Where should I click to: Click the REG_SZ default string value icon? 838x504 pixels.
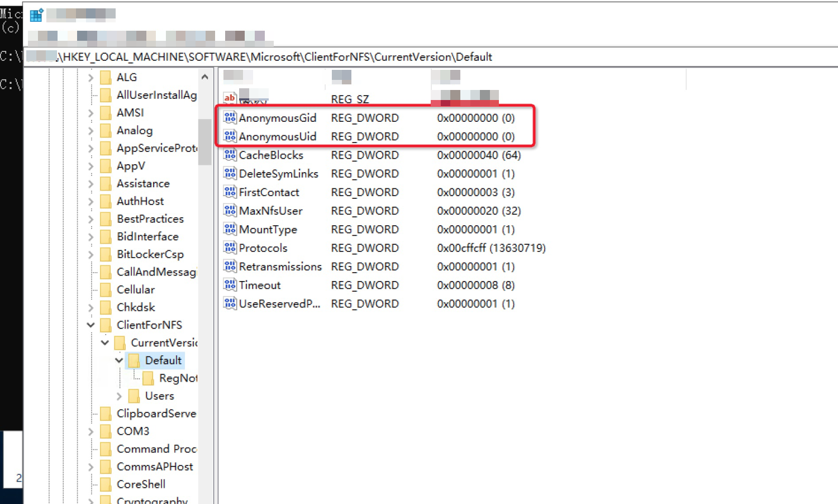point(230,98)
